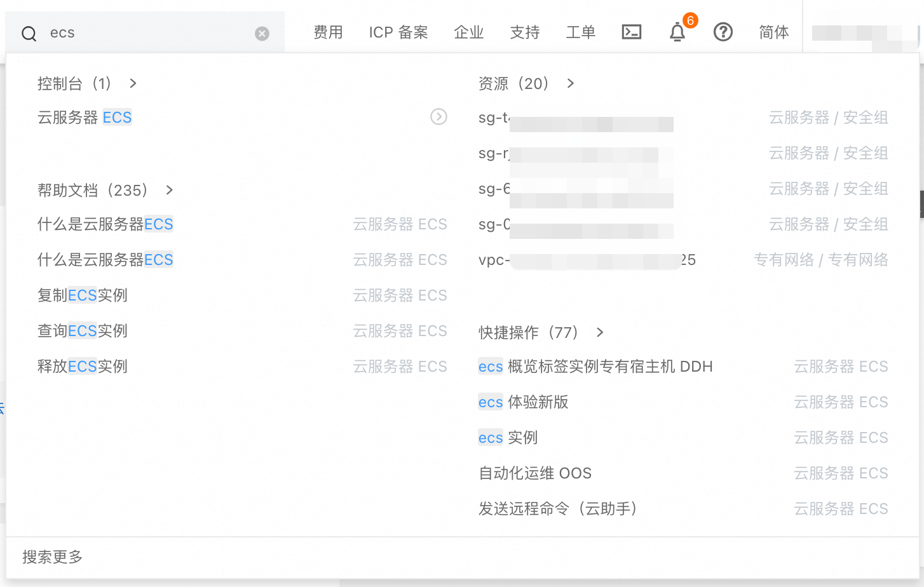
Task: Open the 释放ECS实例 help doc
Action: (83, 367)
